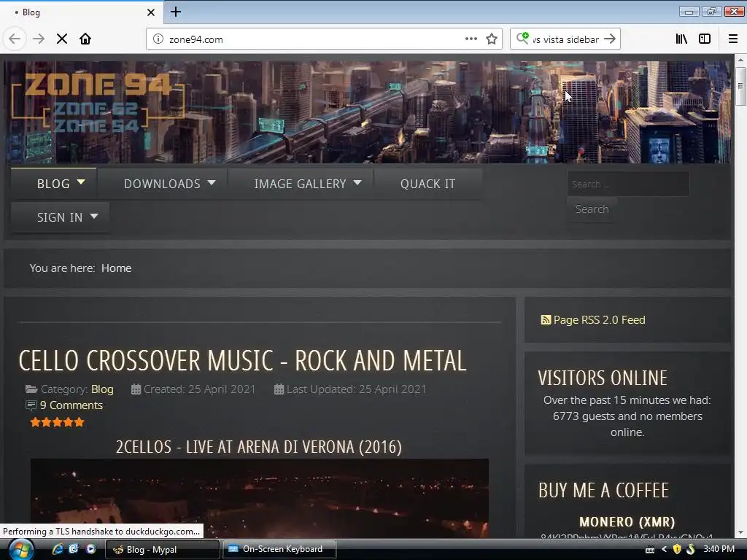Click the 2Cellos video thumbnail
This screenshot has width=747, height=560.
pos(260,498)
